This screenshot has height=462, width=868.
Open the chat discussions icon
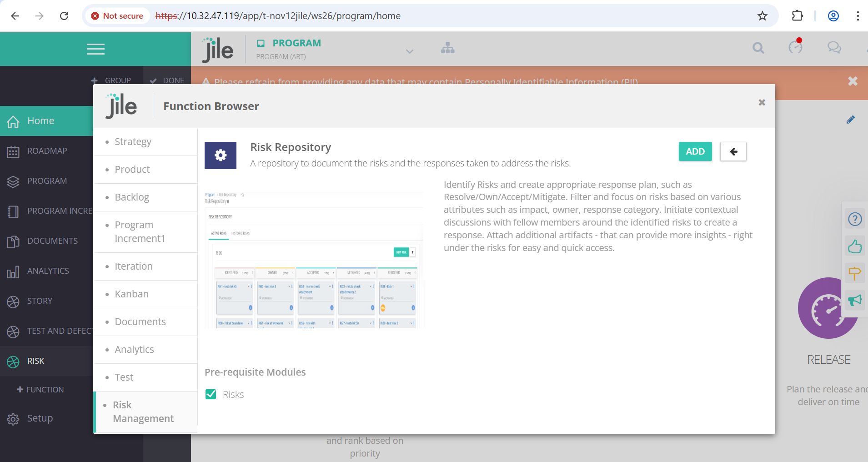click(x=834, y=47)
